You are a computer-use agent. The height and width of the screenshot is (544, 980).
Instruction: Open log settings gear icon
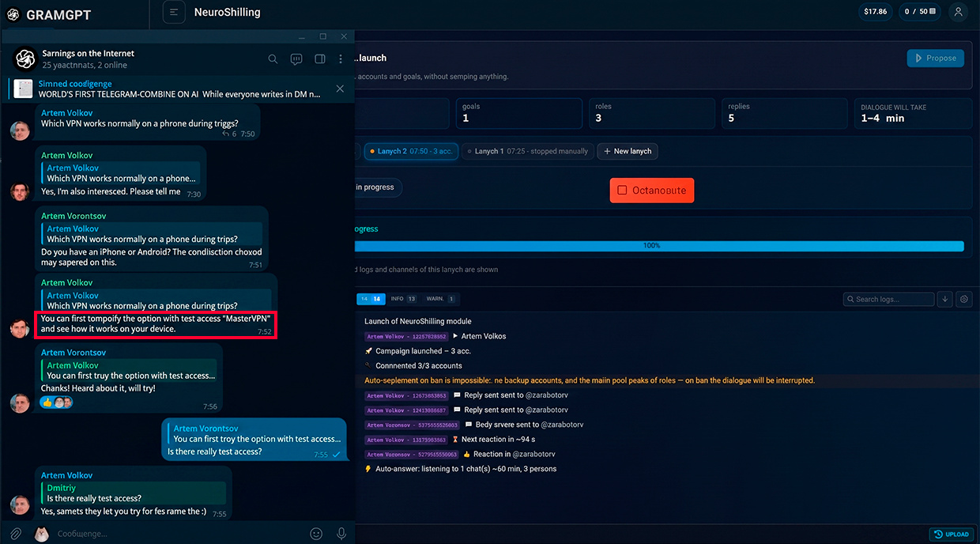click(x=963, y=299)
